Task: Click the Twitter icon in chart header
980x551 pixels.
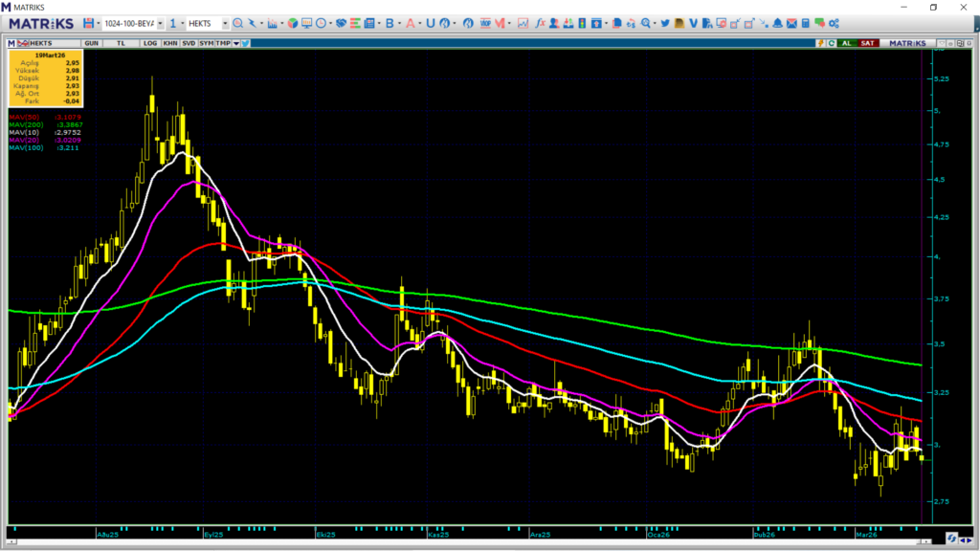Action: coord(246,43)
